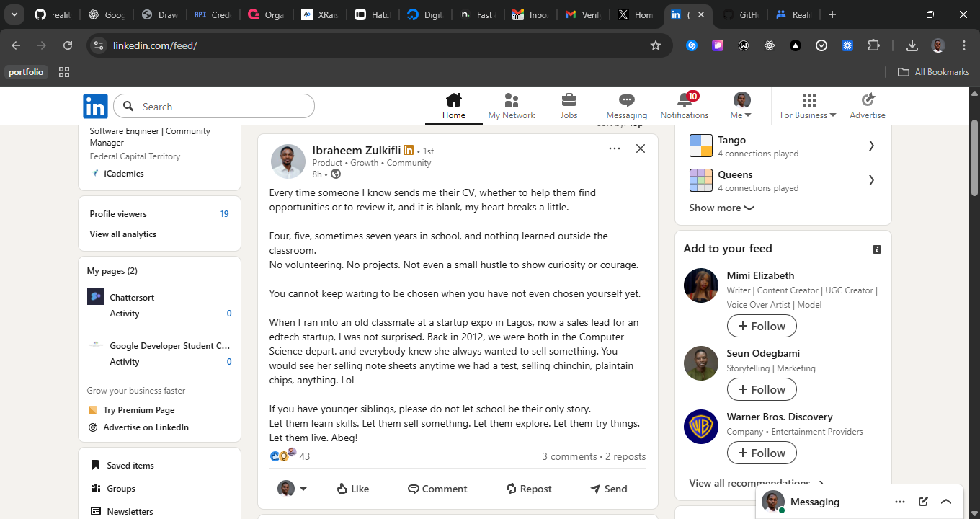The image size is (980, 519).
Task: Click the Jobs briefcase icon
Action: pos(569,101)
